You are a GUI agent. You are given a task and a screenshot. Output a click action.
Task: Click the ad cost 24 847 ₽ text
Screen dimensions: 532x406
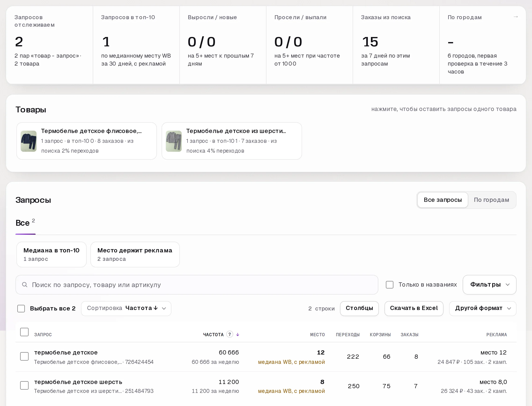pos(448,362)
